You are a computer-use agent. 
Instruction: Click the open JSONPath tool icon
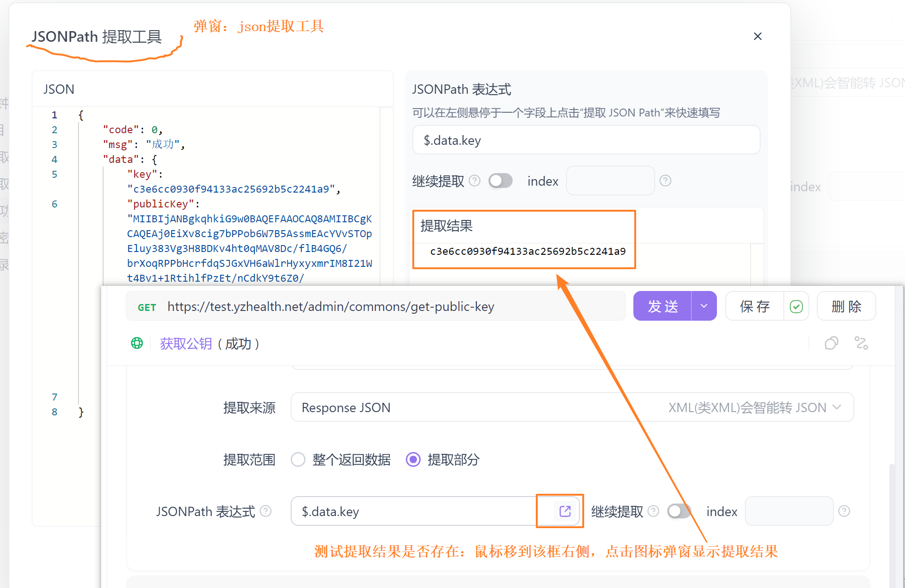(x=565, y=511)
